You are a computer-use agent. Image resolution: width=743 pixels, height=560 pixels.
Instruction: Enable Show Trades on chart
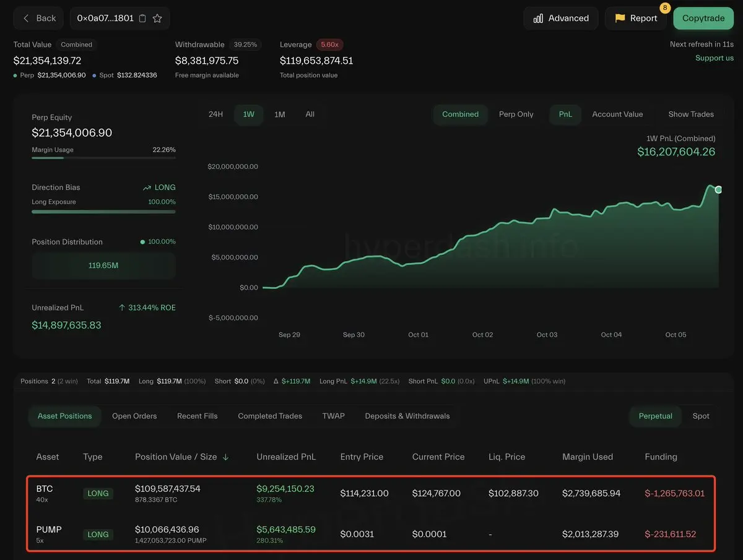point(690,114)
